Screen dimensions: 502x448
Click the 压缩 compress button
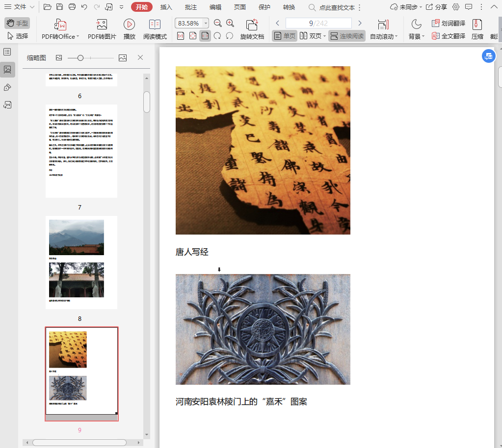coord(477,29)
